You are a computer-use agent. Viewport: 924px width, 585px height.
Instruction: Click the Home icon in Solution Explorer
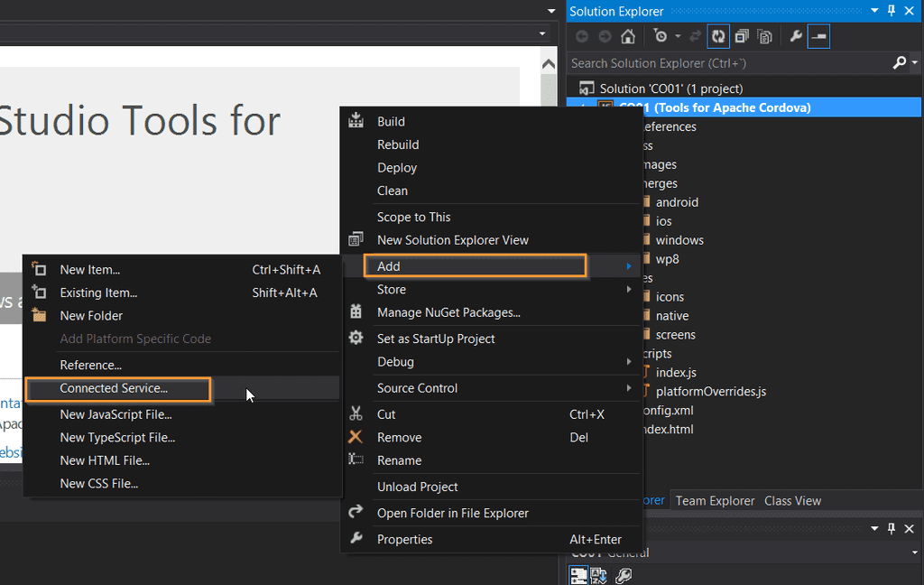click(x=628, y=36)
